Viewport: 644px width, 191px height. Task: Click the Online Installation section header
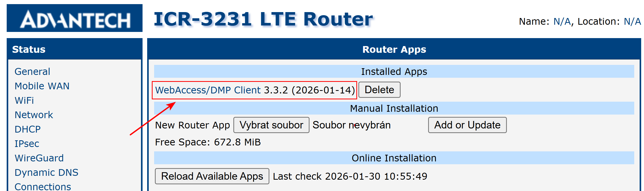coord(394,158)
